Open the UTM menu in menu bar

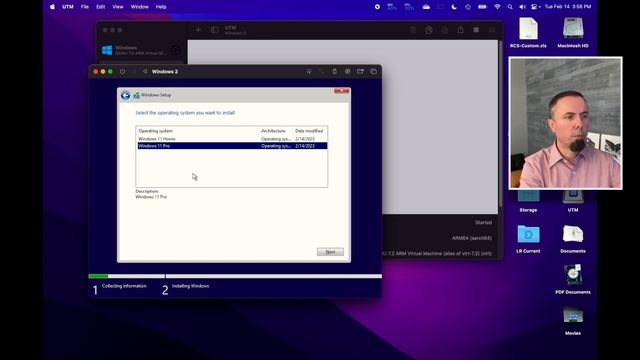(x=68, y=7)
